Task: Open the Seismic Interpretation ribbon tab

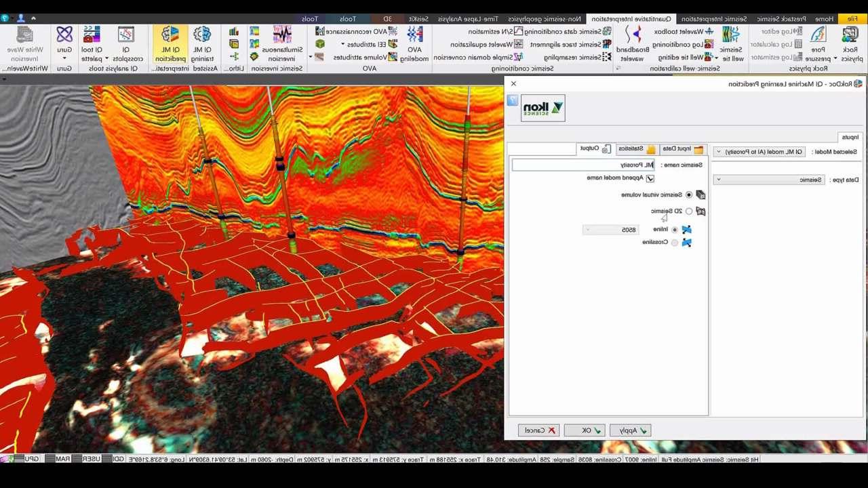Action: [714, 19]
